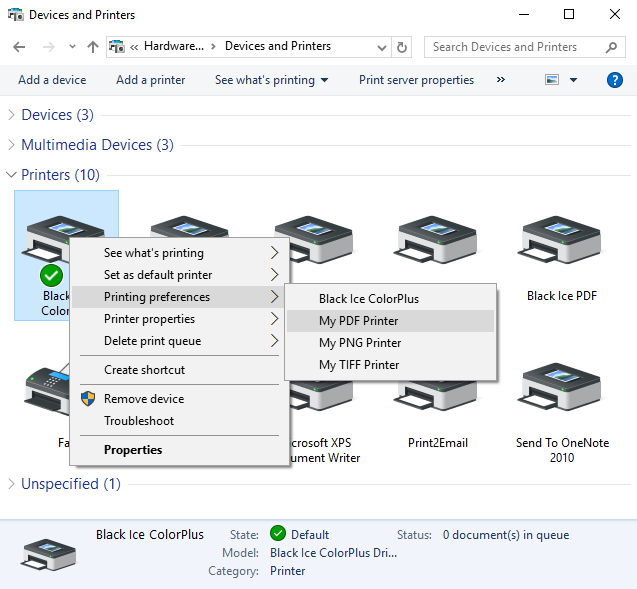This screenshot has width=637, height=589.
Task: Expand the Multimedia Devices (3) group
Action: point(12,145)
